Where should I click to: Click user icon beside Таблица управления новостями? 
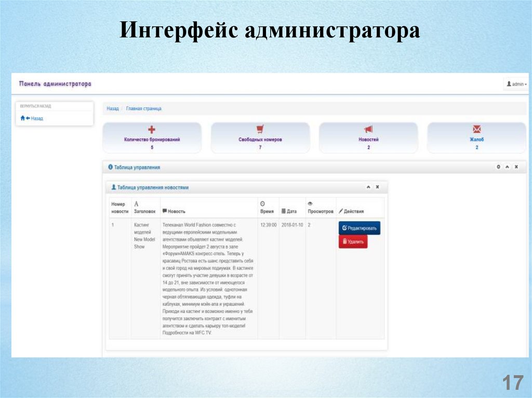pos(114,187)
